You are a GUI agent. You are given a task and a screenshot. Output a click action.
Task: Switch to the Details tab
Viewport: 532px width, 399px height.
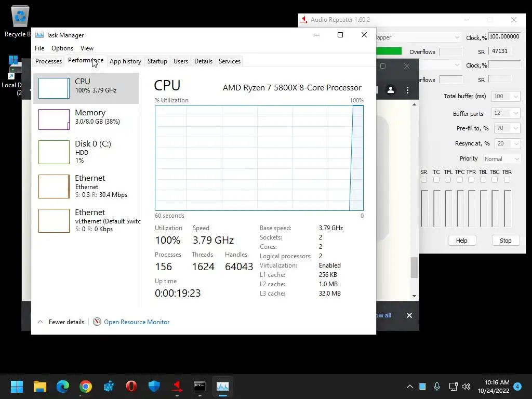pos(203,61)
